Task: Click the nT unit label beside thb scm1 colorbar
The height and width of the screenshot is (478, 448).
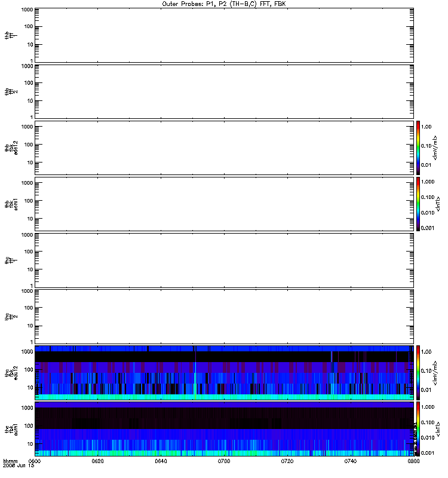Action: (438, 204)
